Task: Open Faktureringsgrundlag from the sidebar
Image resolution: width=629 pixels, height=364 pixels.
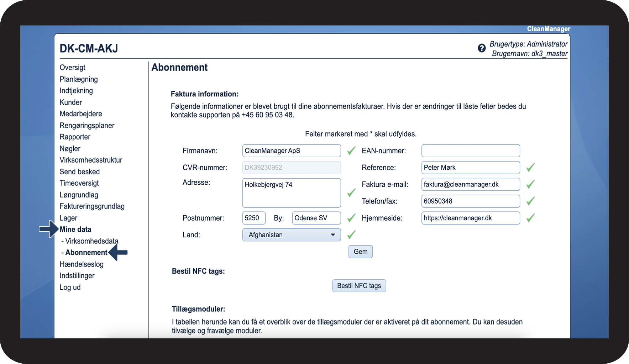Action: 92,206
